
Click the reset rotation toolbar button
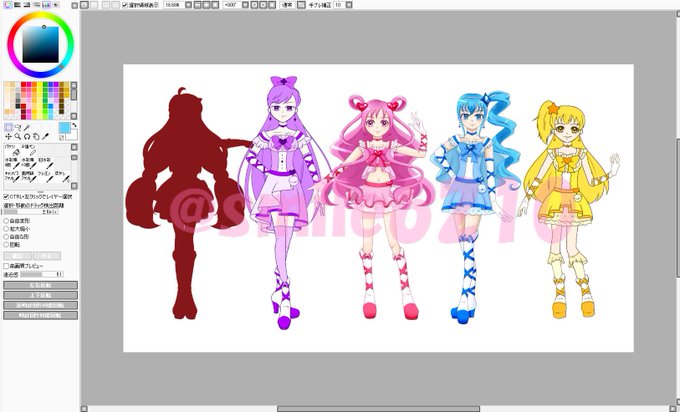271,5
